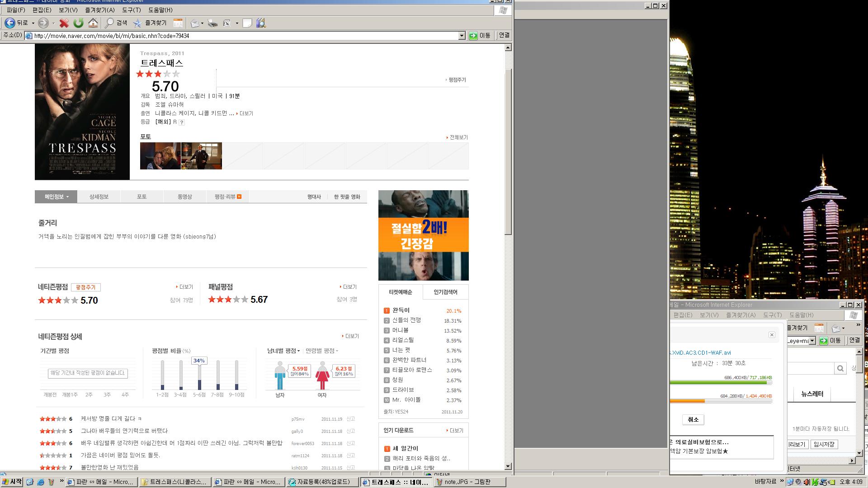Switch to the 인기검색어 tab
The width and height of the screenshot is (868, 488).
pos(445,292)
